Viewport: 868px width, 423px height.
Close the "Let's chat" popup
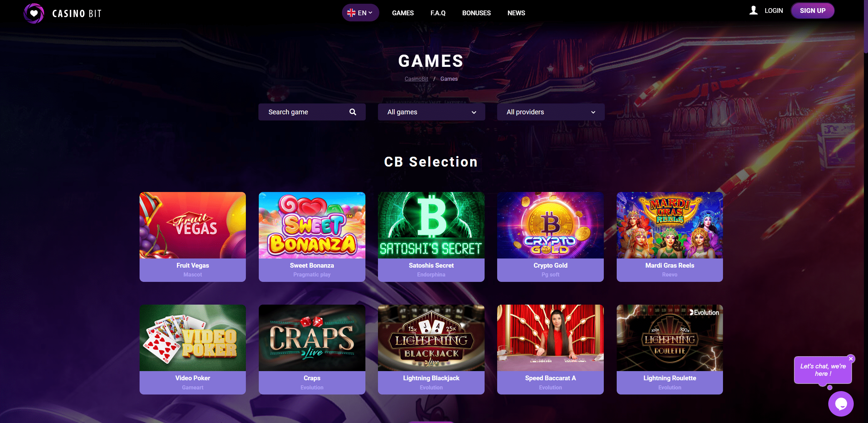[x=851, y=359]
